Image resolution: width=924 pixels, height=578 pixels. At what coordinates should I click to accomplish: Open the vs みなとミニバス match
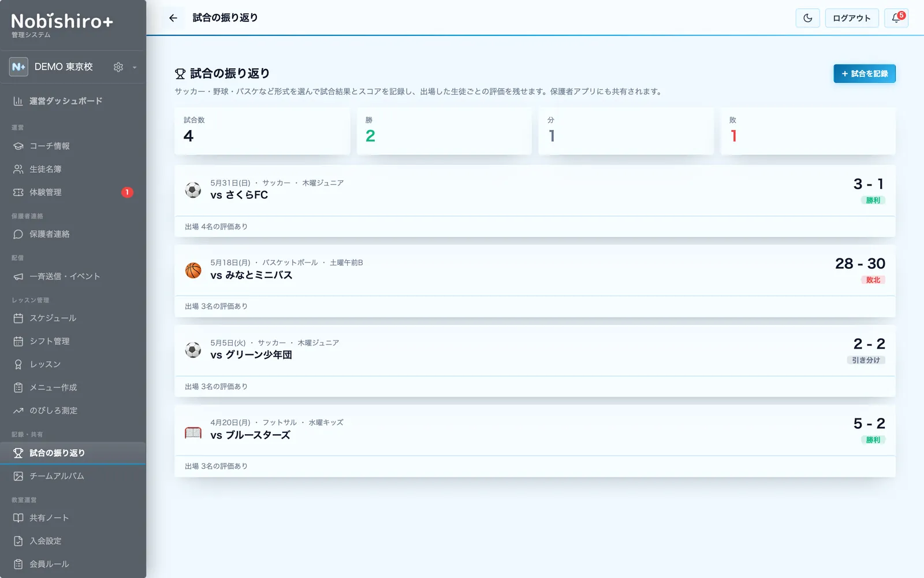pyautogui.click(x=535, y=281)
